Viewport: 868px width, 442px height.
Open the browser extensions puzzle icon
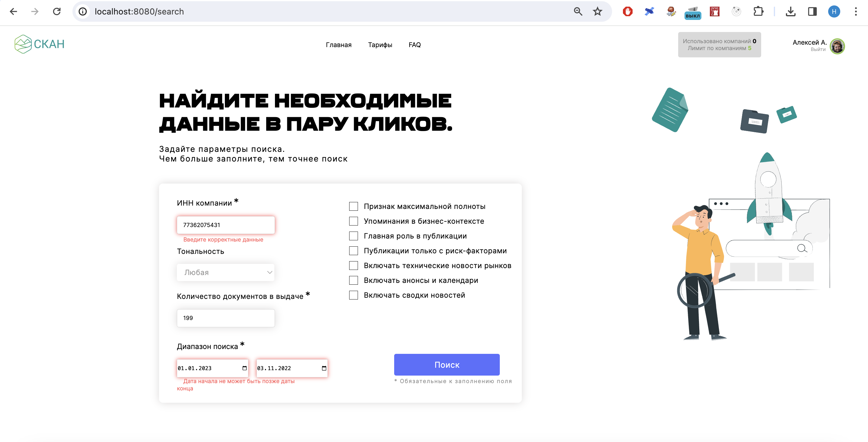(x=758, y=12)
